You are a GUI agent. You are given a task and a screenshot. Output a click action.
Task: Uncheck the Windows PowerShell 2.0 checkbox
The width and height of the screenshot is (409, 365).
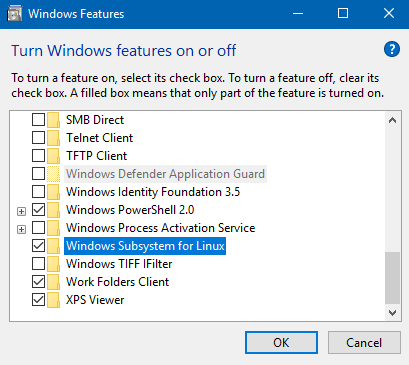(x=38, y=209)
